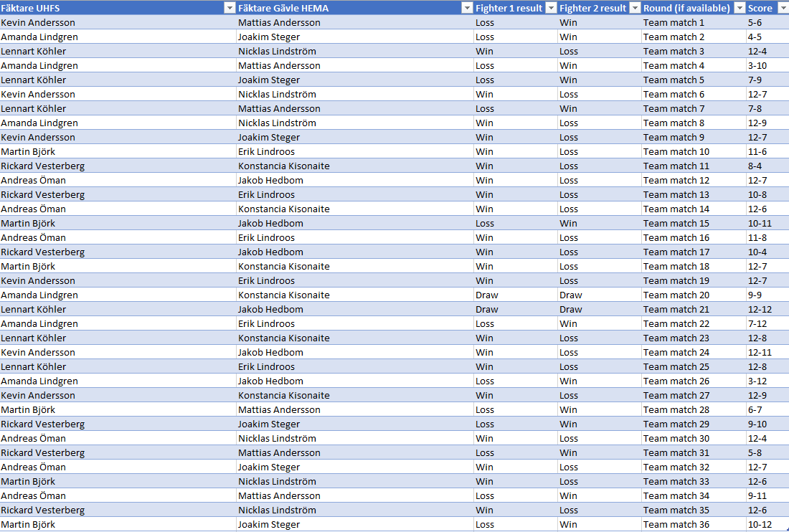This screenshot has width=789, height=532.
Task: Open the Fäktare UHFS column filter dropdown
Action: tap(230, 8)
